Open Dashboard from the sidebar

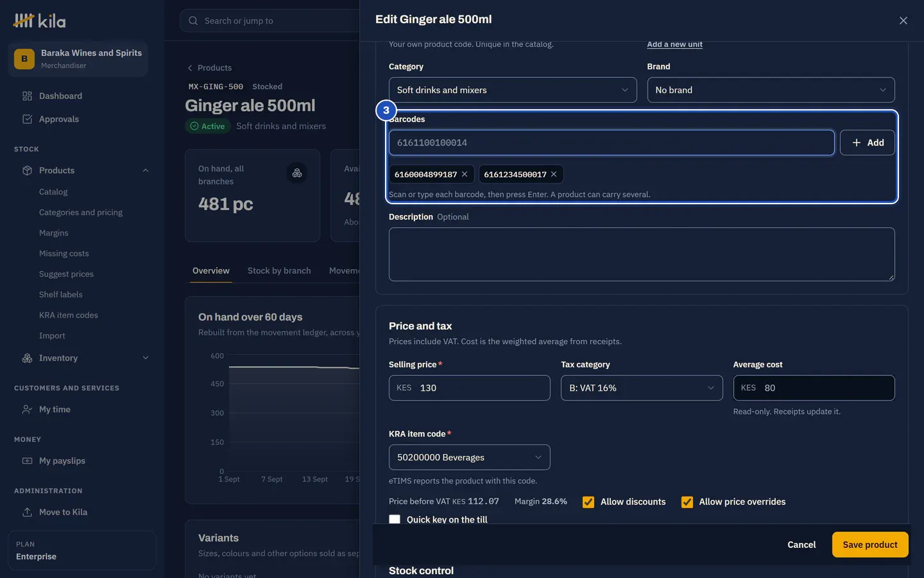coord(60,96)
